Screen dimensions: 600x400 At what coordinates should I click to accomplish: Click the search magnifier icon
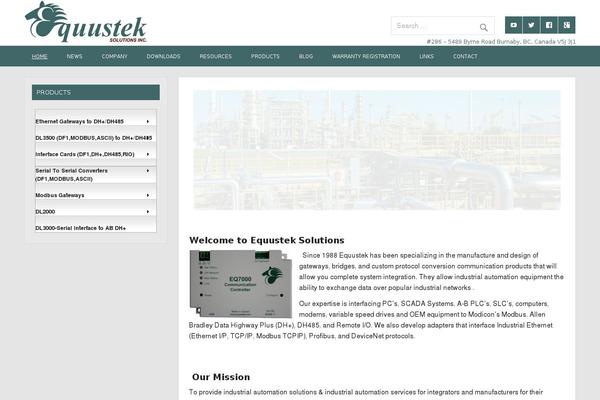click(x=484, y=27)
